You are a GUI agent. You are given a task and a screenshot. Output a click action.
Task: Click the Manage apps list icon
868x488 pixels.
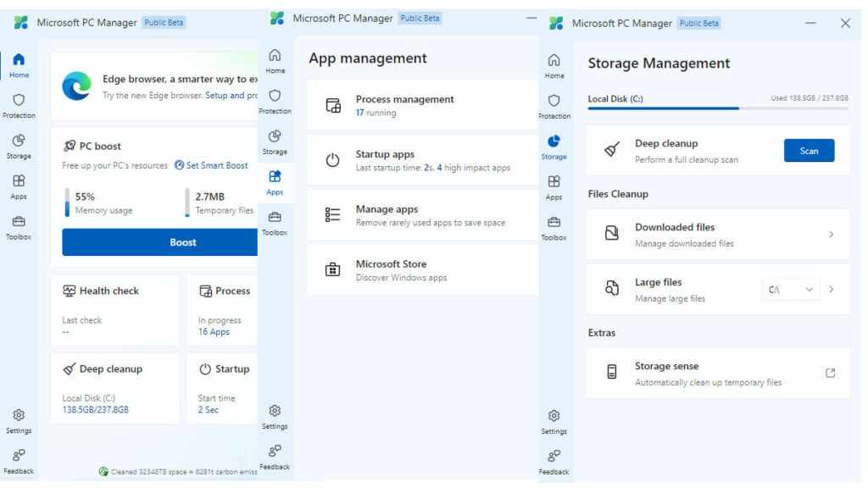332,214
